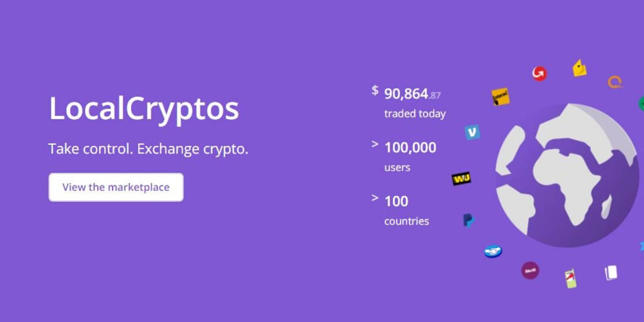Select the Interac payment icon
This screenshot has height=322, width=644.
click(x=500, y=97)
